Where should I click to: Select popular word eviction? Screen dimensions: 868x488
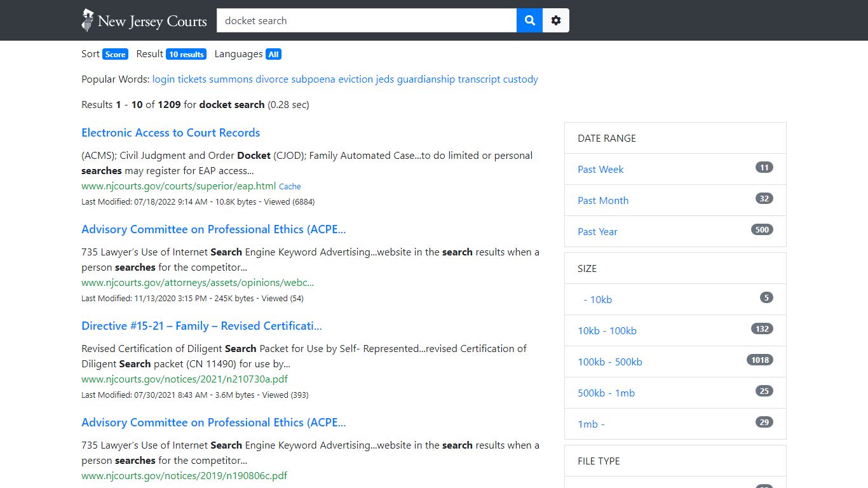tap(355, 79)
